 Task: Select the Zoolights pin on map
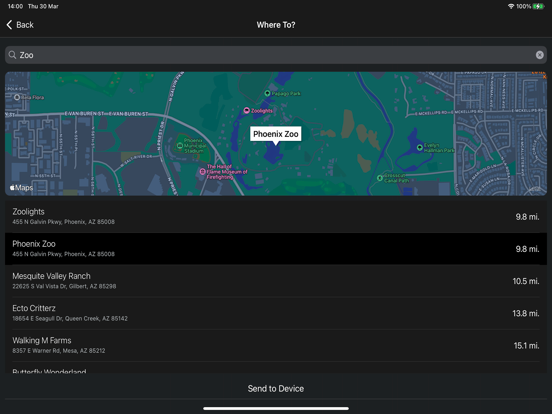pyautogui.click(x=247, y=111)
